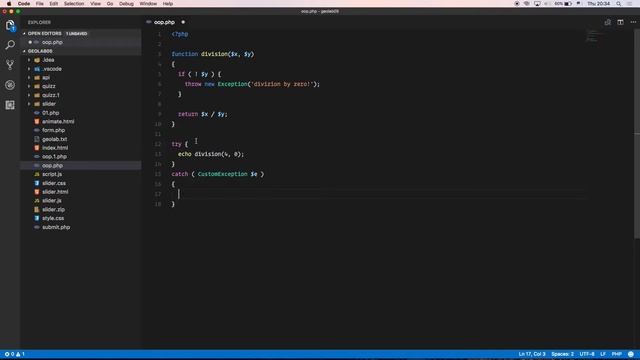Open the editor More Actions ellipsis

[633, 22]
